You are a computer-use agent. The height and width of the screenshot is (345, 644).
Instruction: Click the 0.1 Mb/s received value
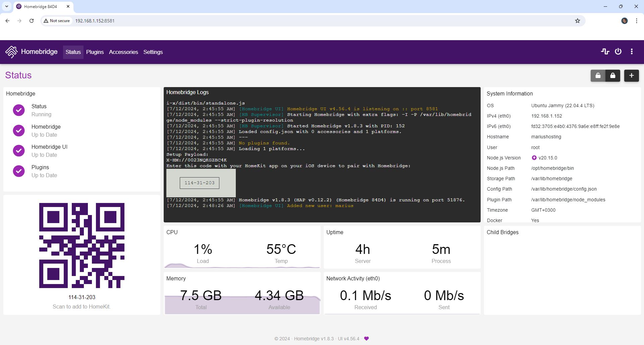pyautogui.click(x=366, y=295)
